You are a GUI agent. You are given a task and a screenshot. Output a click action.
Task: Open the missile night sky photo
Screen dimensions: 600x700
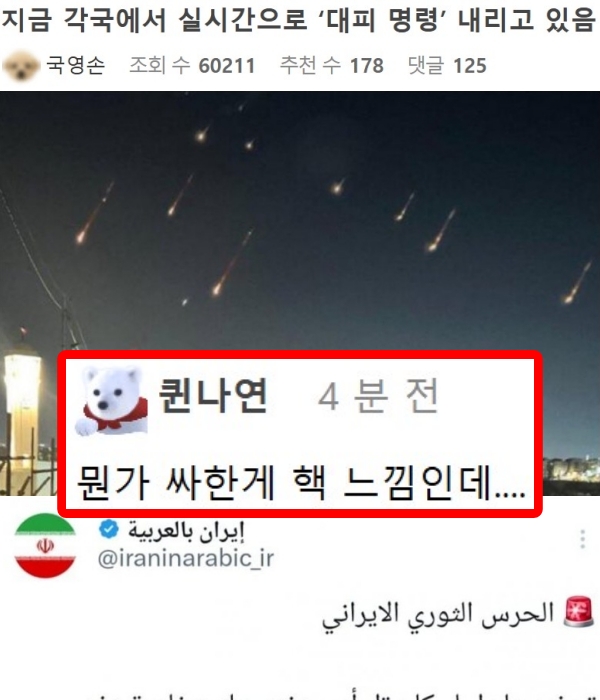point(300,223)
